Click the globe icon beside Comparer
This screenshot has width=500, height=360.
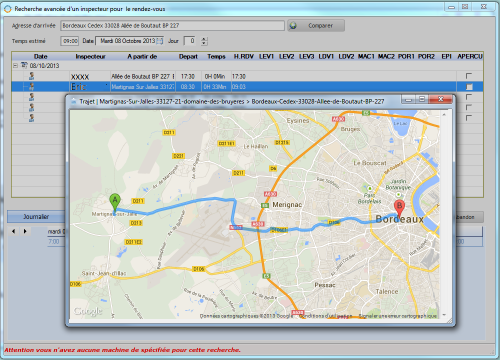point(293,26)
